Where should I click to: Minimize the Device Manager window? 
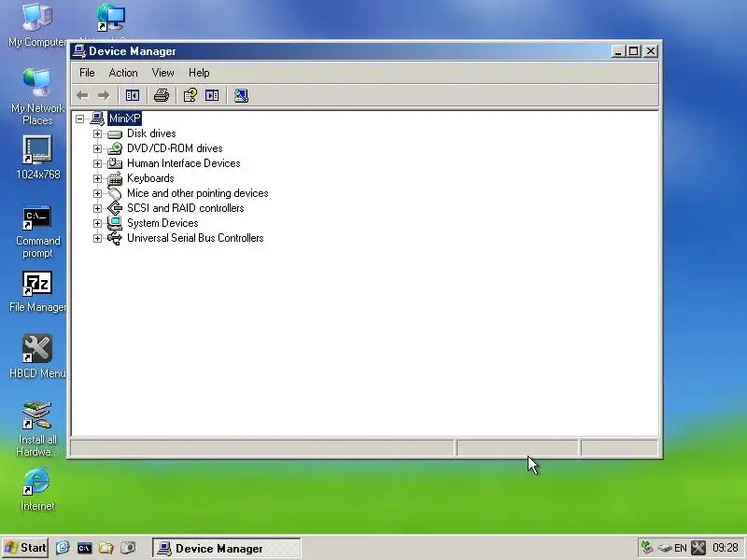pyautogui.click(x=618, y=51)
